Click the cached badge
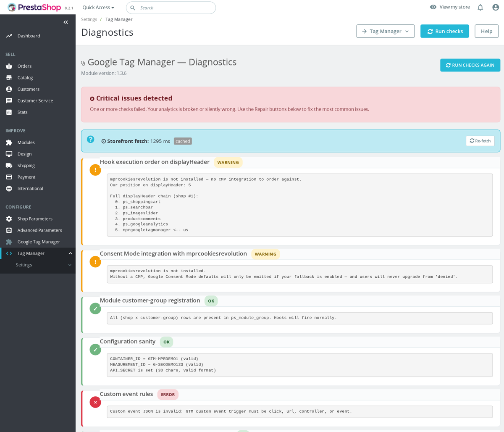 (x=183, y=141)
